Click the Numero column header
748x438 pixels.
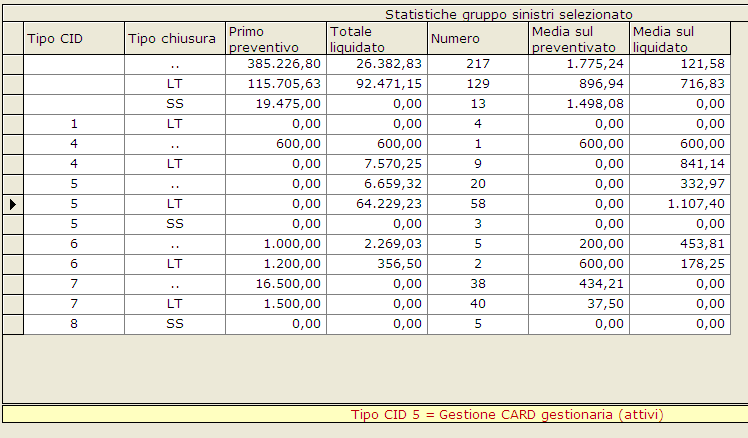click(x=477, y=39)
